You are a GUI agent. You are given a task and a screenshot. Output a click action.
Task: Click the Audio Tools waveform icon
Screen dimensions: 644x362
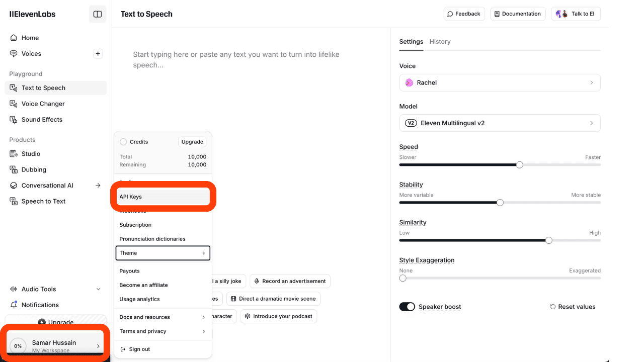(x=14, y=289)
